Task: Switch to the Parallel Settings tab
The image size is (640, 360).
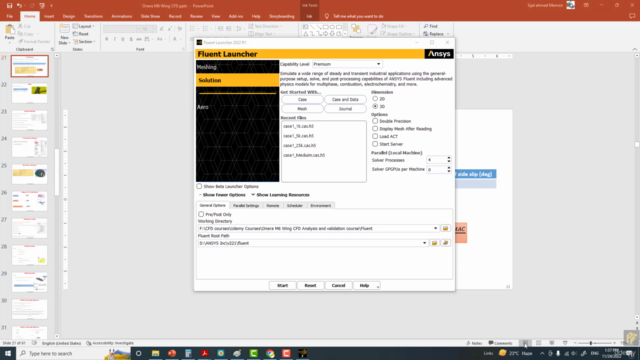Action: [x=246, y=206]
